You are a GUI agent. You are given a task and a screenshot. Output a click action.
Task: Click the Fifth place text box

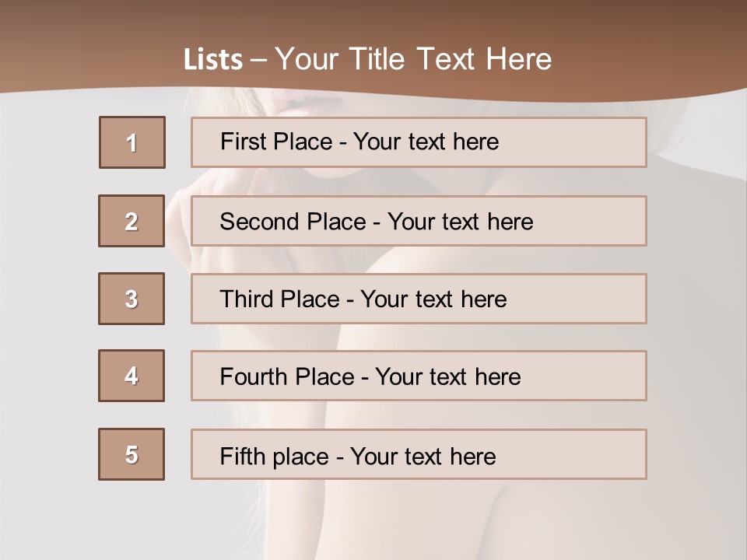click(x=419, y=454)
